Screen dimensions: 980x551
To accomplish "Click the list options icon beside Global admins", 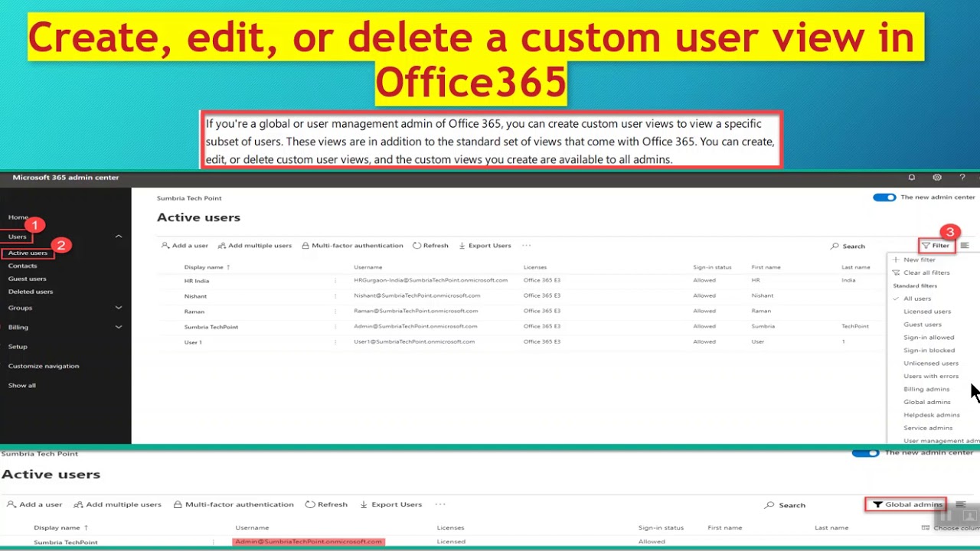I will pos(961,505).
